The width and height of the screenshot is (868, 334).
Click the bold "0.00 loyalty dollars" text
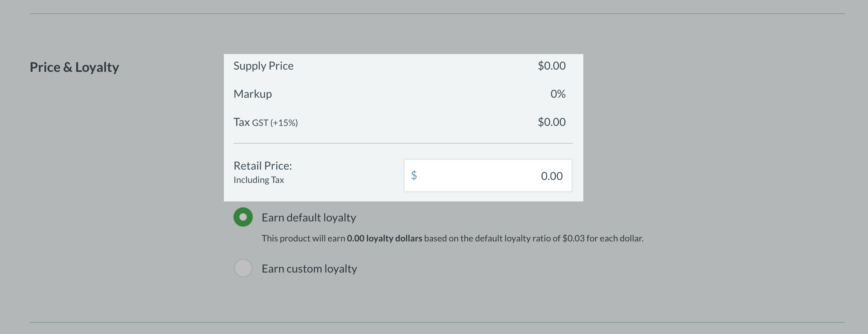384,238
